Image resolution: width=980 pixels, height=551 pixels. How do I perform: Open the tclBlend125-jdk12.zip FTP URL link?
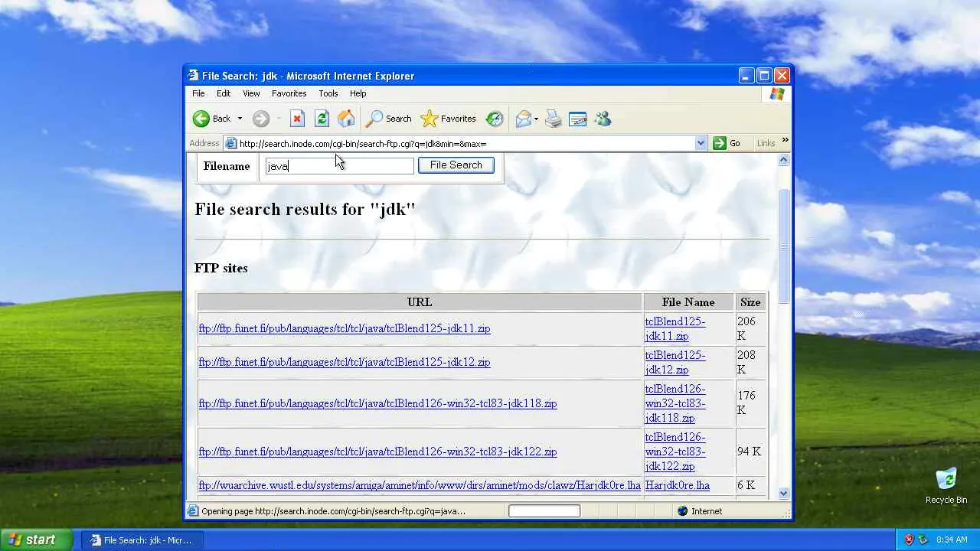[x=345, y=362]
